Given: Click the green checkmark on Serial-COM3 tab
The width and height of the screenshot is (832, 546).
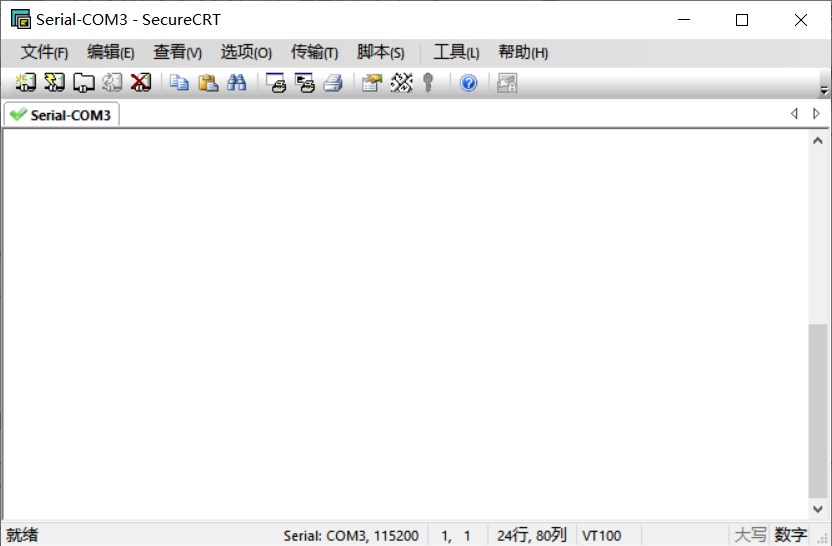Looking at the screenshot, I should click(18, 115).
